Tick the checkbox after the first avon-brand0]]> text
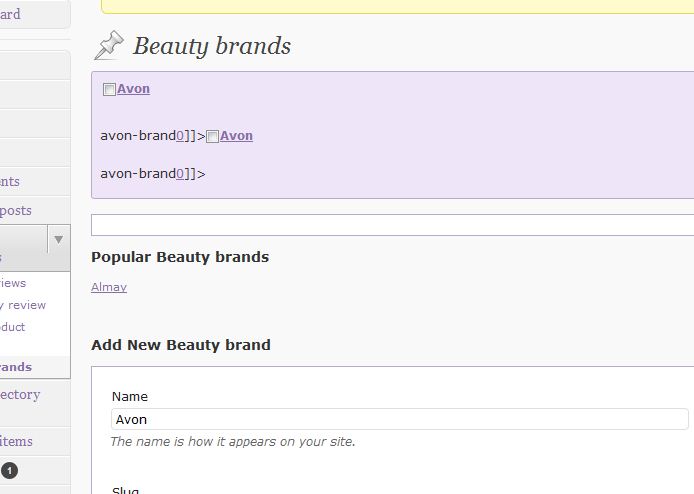The image size is (694, 494). pyautogui.click(x=212, y=137)
